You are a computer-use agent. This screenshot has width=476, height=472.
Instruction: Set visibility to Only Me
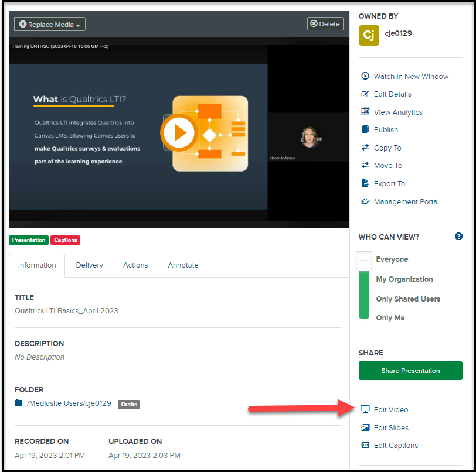tap(390, 317)
